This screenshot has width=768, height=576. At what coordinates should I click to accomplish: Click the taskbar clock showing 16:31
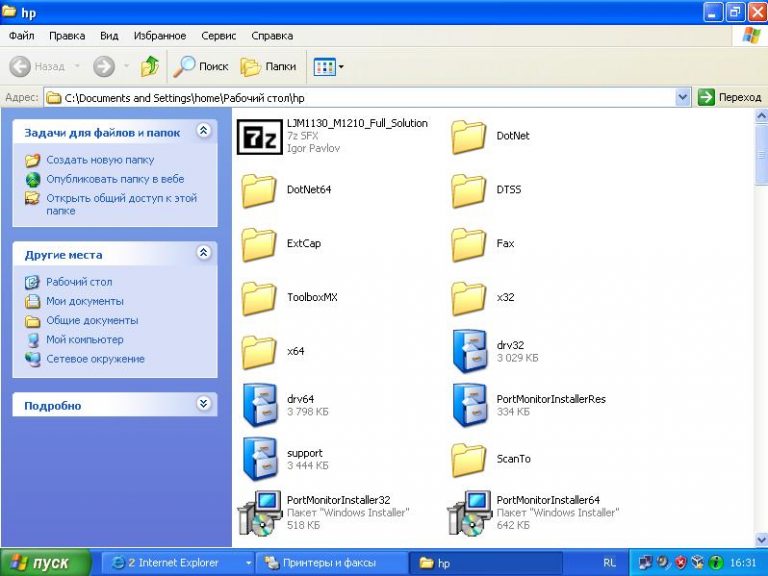click(x=743, y=562)
